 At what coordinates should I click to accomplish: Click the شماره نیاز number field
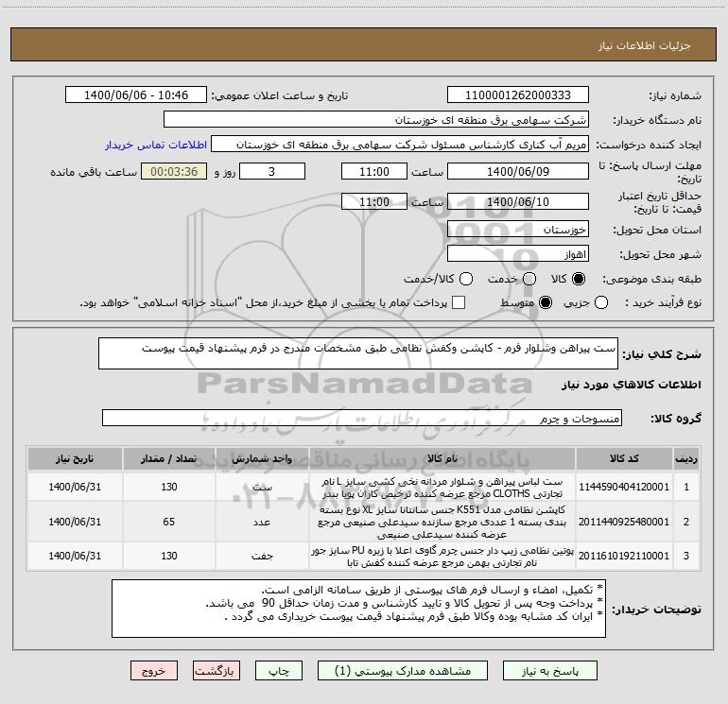click(x=518, y=94)
